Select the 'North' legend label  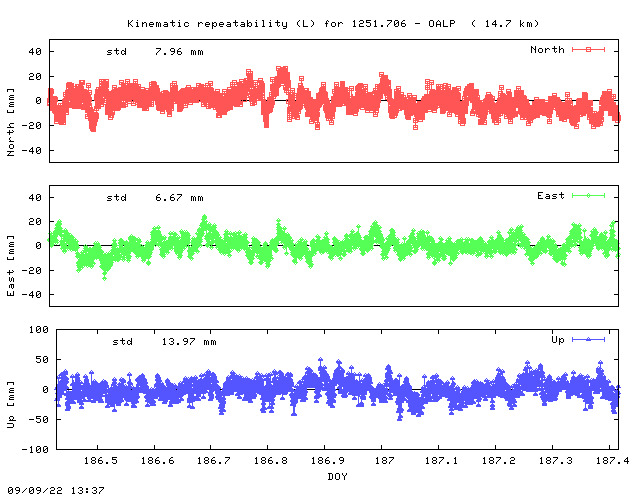click(x=547, y=50)
